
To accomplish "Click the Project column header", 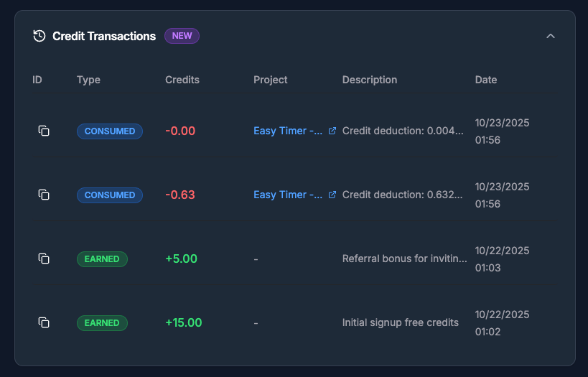I will (x=271, y=80).
